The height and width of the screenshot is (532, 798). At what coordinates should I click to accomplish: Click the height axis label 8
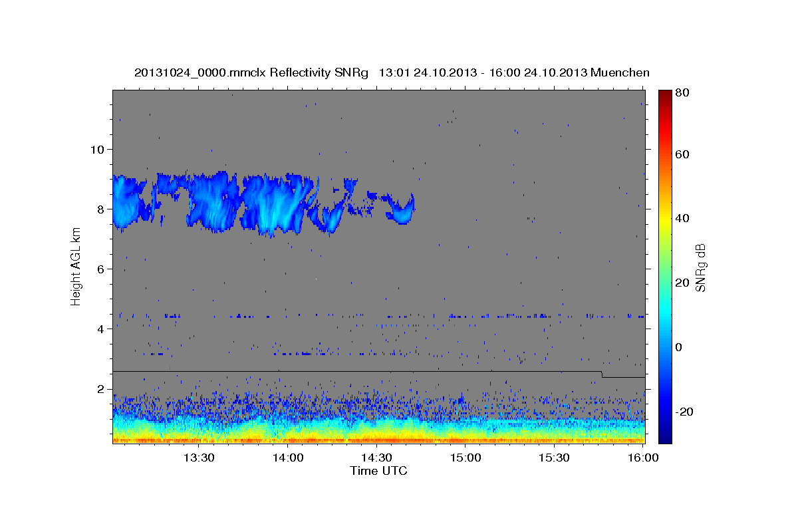click(x=100, y=209)
